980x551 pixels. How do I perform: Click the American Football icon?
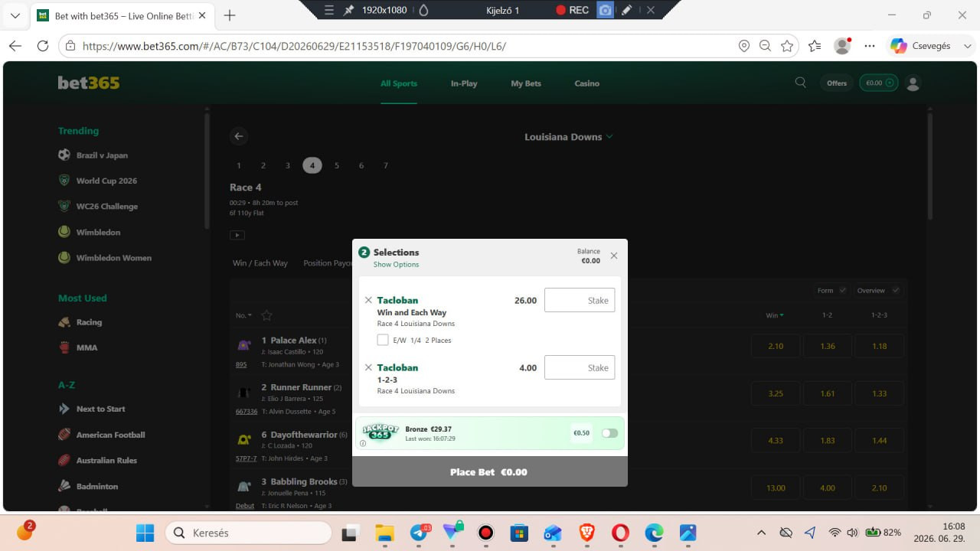tap(64, 435)
